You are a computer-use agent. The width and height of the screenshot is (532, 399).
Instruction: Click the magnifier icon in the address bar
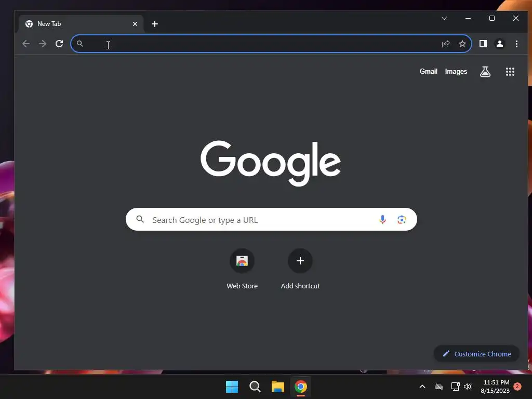pyautogui.click(x=79, y=44)
